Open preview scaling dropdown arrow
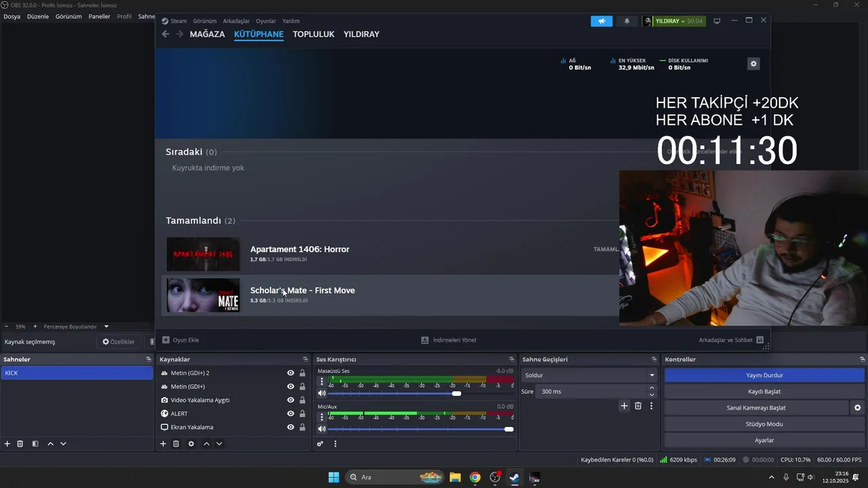This screenshot has height=488, width=868. coord(106,327)
